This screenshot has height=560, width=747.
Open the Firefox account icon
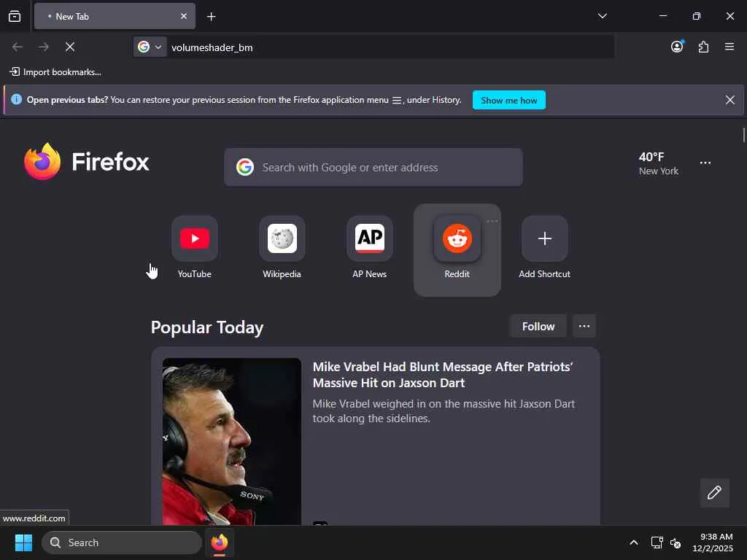(677, 47)
